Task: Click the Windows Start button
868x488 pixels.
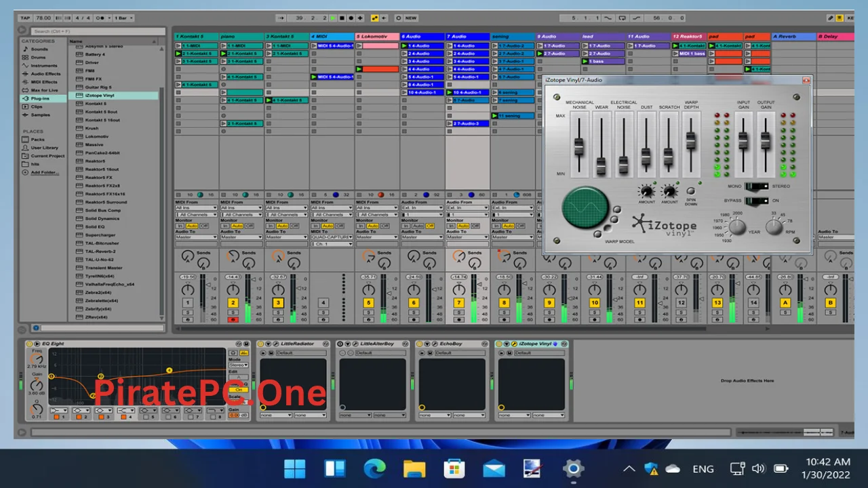Action: (x=295, y=468)
